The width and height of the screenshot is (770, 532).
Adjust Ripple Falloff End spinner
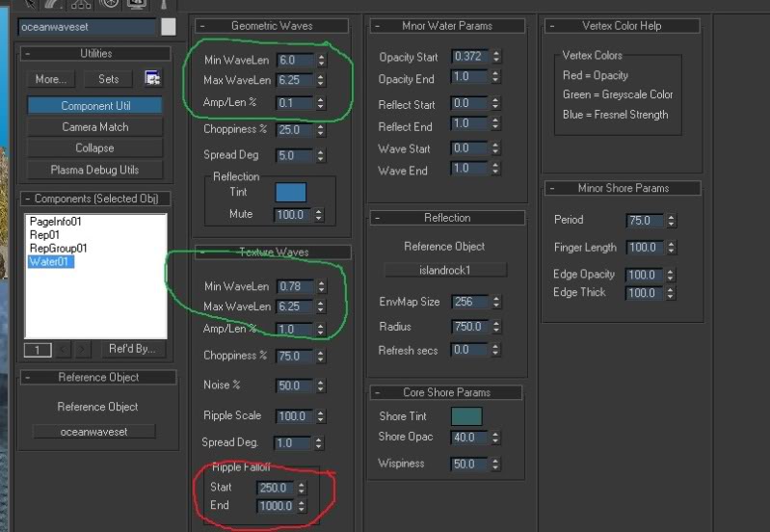(x=302, y=506)
